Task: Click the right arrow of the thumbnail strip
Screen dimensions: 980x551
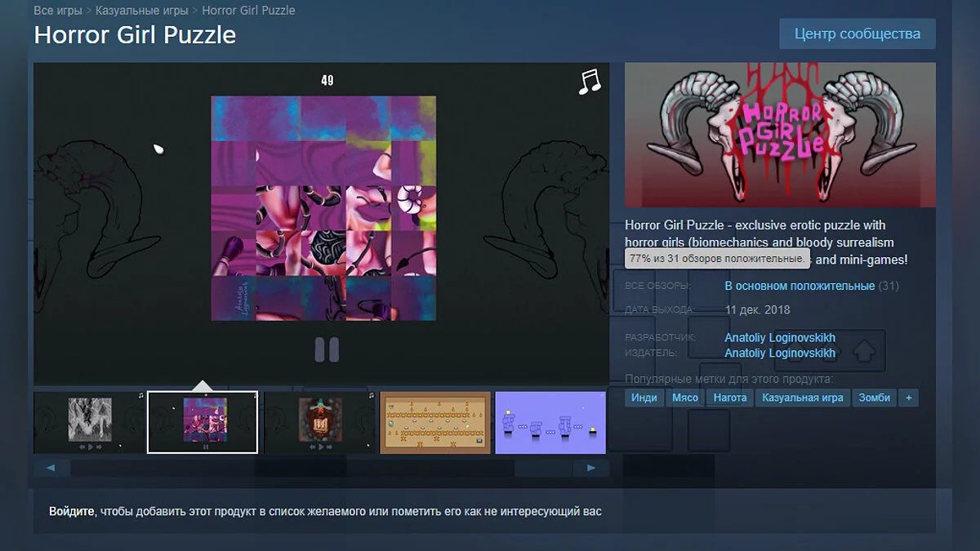Action: point(592,468)
